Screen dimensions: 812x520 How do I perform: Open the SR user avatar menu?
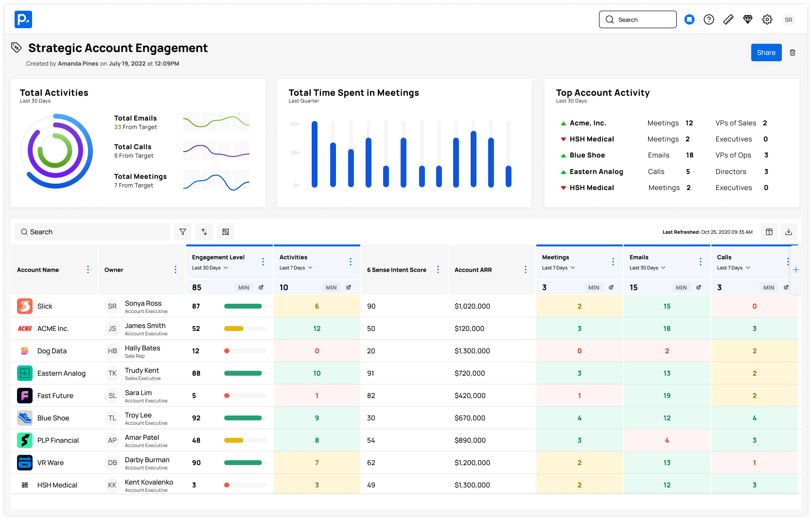coord(789,20)
